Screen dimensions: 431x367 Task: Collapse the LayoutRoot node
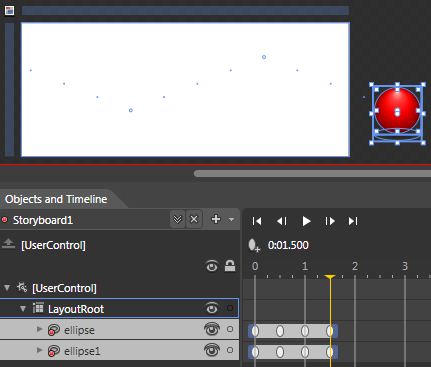point(23,309)
